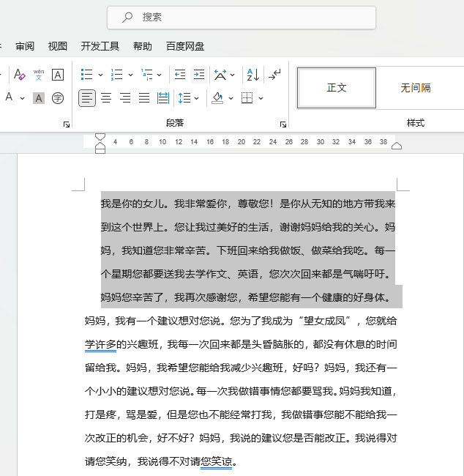Click the right indent ruler marker
This screenshot has height=476, width=464.
[397, 146]
